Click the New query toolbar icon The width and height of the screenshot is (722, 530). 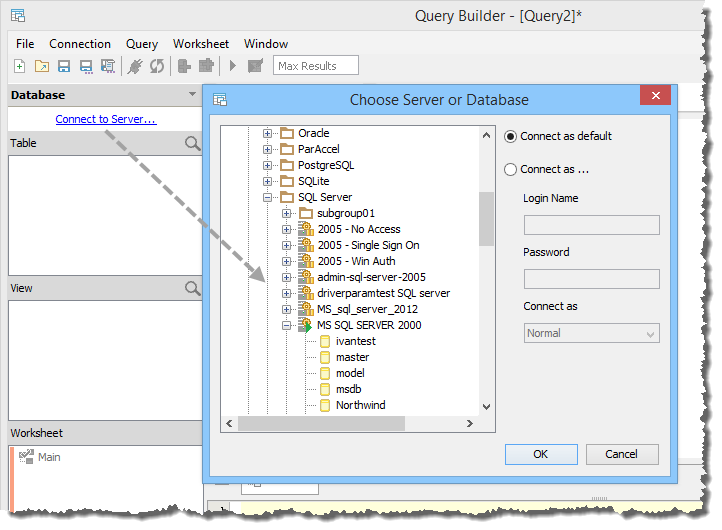(19, 66)
